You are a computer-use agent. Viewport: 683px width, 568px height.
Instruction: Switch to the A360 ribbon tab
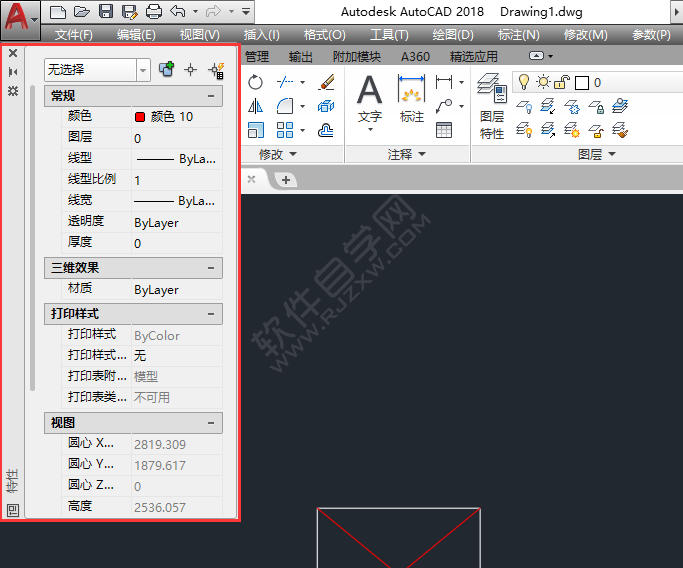click(x=415, y=57)
